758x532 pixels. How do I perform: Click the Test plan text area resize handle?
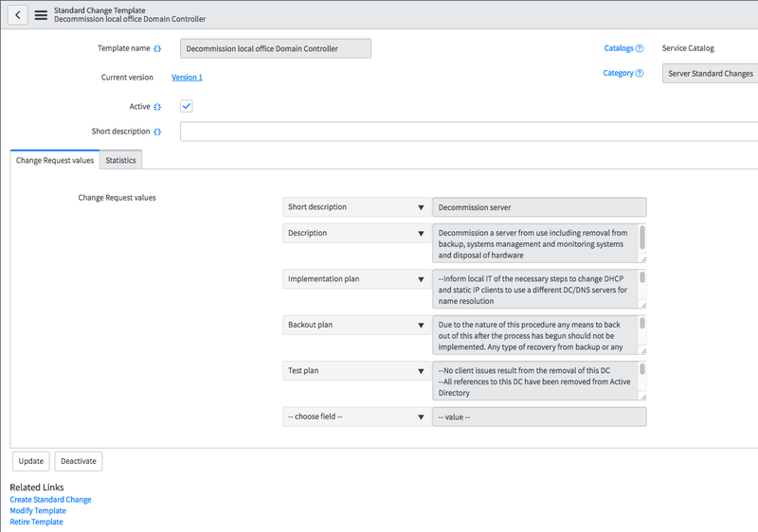coord(643,397)
